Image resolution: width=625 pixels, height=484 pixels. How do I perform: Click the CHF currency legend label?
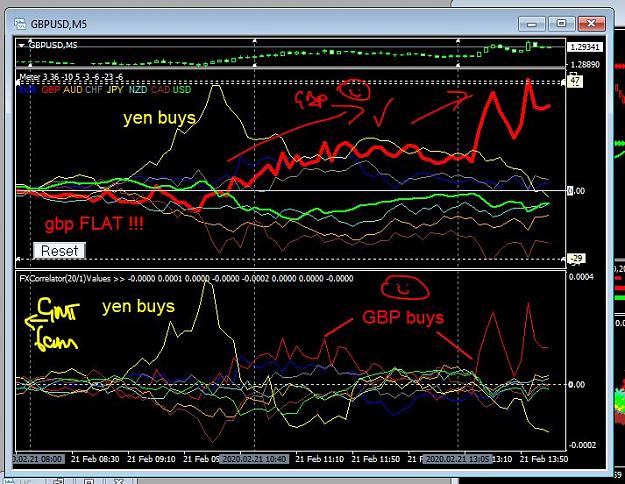coord(94,90)
